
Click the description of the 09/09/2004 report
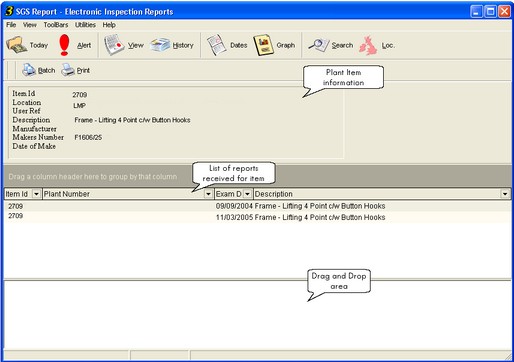(x=320, y=206)
